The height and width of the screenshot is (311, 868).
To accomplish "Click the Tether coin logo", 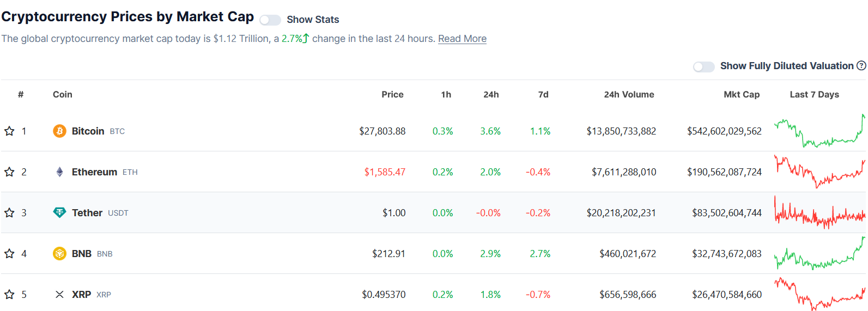I will [59, 213].
